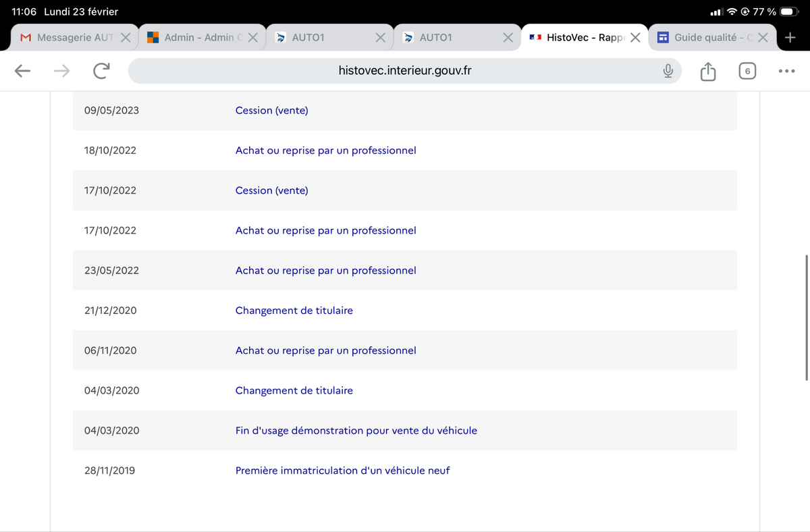This screenshot has height=532, width=810.
Task: Open Fin d'usage démonstration pour vente link
Action: (x=356, y=431)
